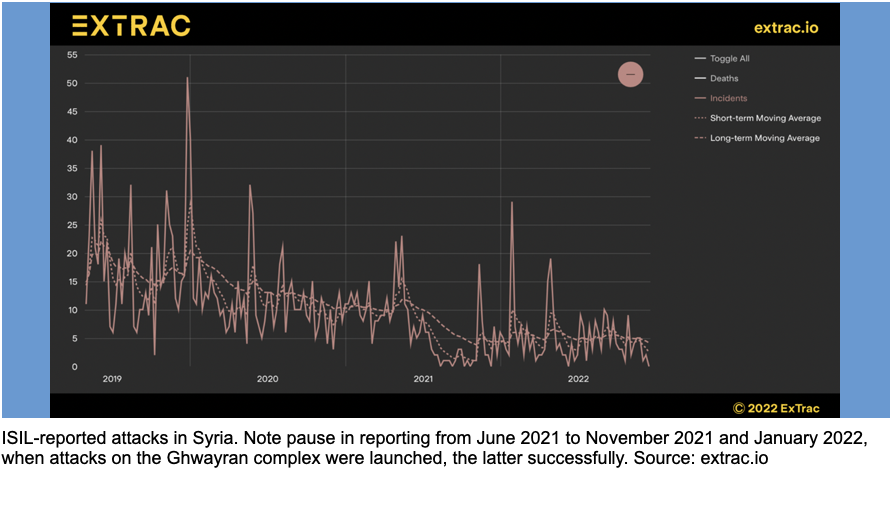Click the © 2022 ExTrac footer text
The image size is (892, 520).
775,407
